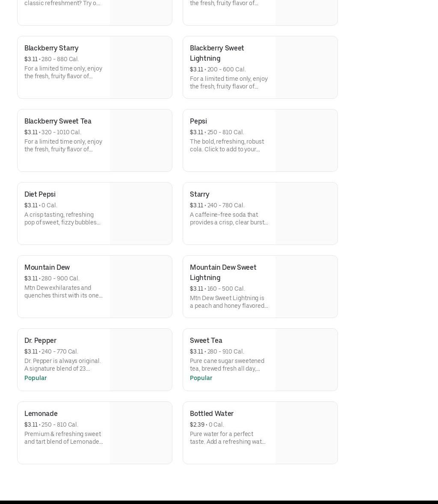438x504 pixels.
Task: Click the Popular tag on the Sweet Tea card
Action: coord(201,378)
